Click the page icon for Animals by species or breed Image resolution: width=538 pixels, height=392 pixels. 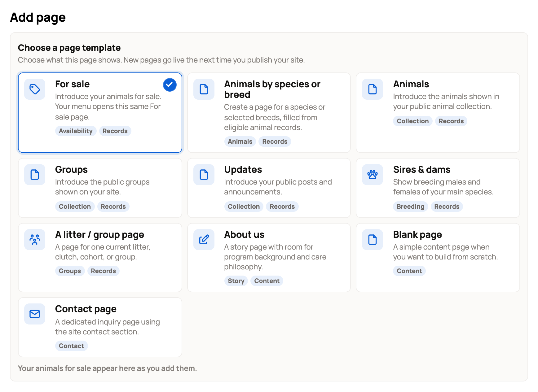pos(204,89)
